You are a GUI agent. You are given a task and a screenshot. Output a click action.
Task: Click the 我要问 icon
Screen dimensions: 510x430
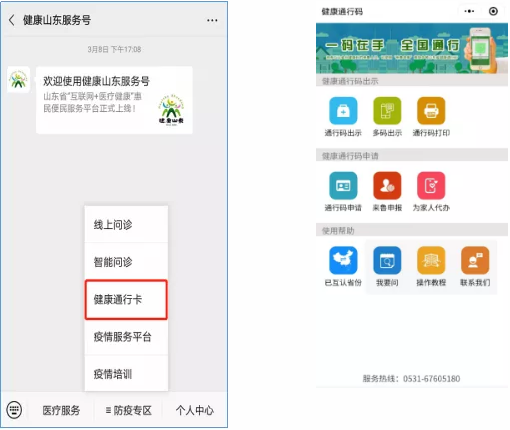387,260
